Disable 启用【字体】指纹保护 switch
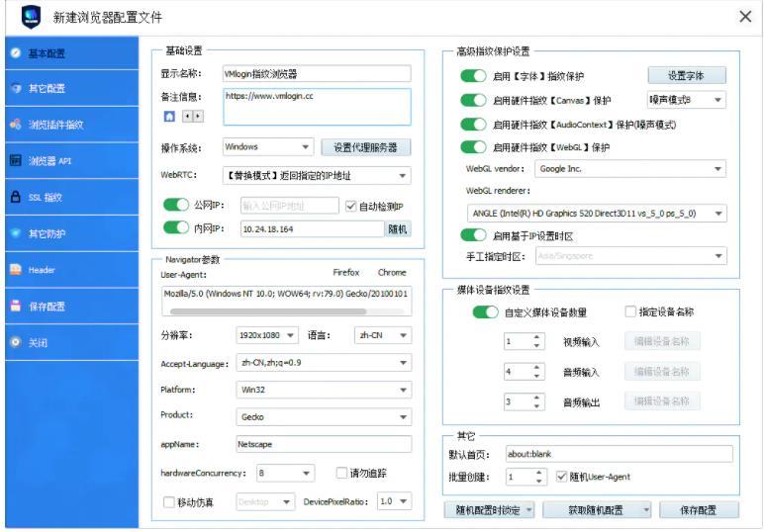Viewport: 764px width, 532px height. 473,76
